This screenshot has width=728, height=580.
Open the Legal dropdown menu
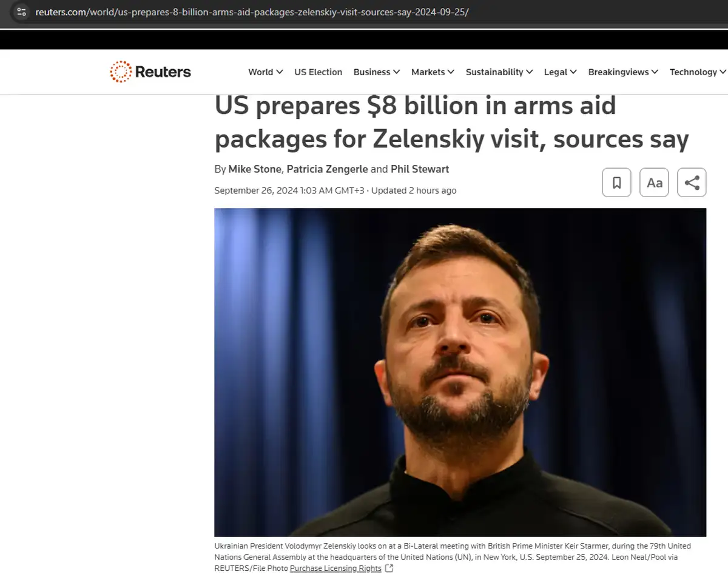[x=561, y=72]
